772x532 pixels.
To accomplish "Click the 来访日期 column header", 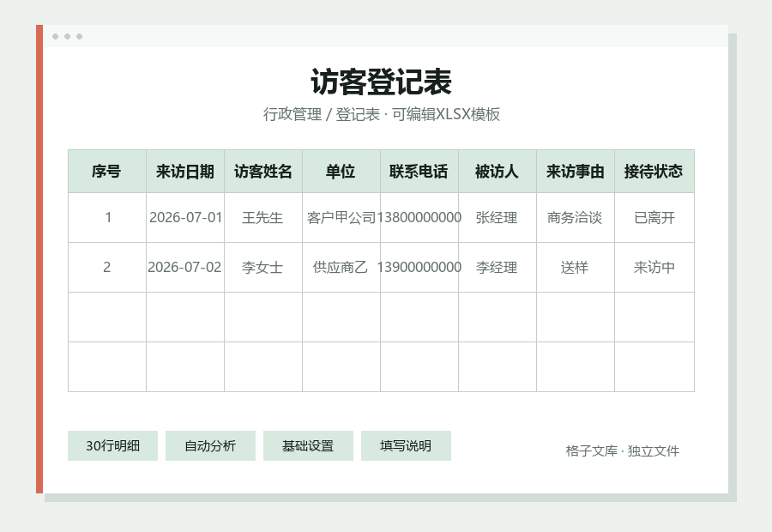I will coord(185,172).
